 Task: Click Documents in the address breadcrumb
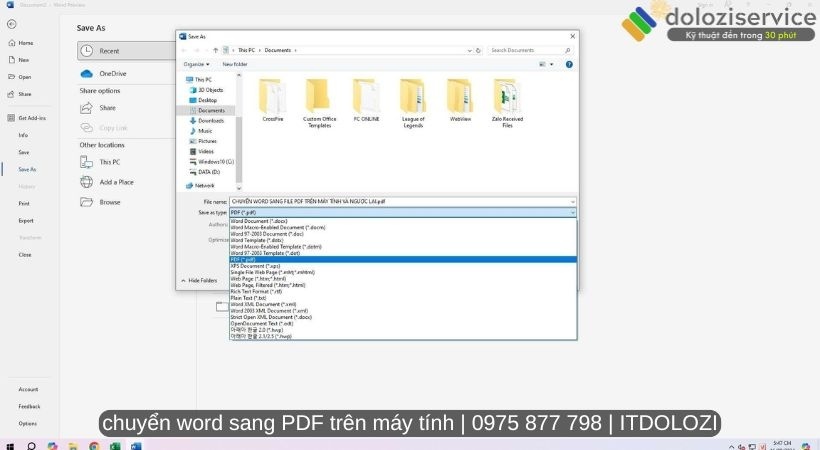[278, 50]
